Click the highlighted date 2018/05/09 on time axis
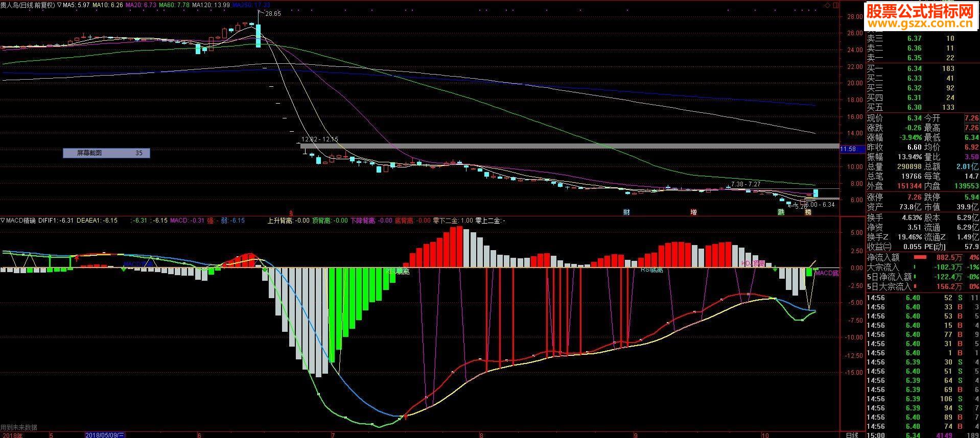The width and height of the screenshot is (980, 438). coord(105,435)
